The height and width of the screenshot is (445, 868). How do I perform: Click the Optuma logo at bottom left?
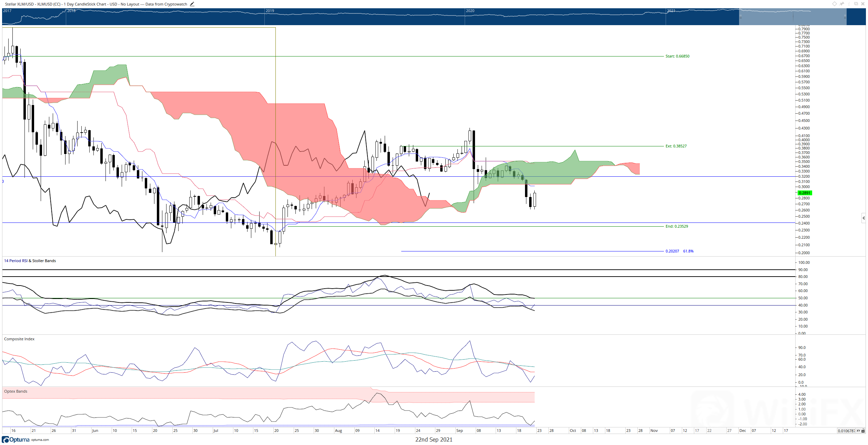pos(16,439)
